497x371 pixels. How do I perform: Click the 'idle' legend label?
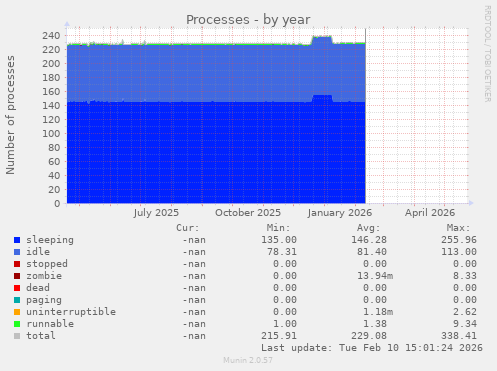click(38, 252)
